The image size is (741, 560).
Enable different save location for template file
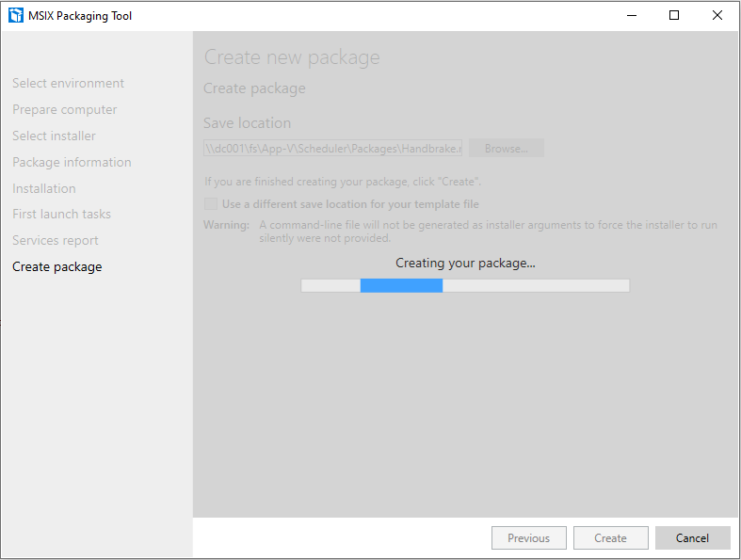click(x=211, y=204)
